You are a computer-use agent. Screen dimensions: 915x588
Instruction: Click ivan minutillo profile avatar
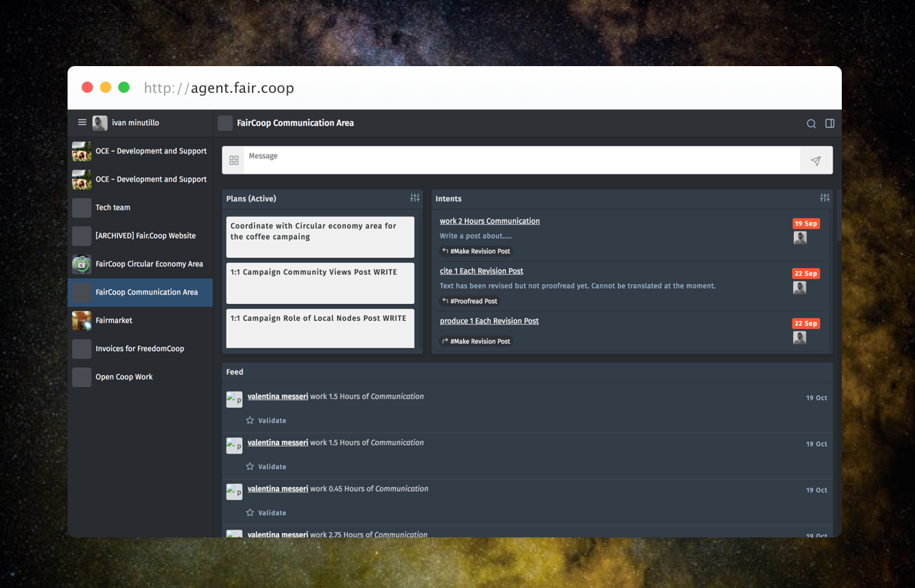(100, 123)
